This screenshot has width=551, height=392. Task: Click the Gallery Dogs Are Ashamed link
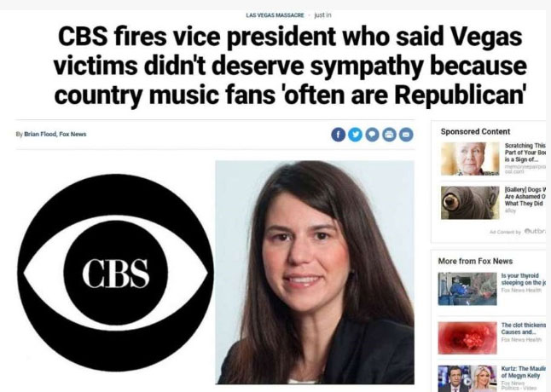(525, 197)
